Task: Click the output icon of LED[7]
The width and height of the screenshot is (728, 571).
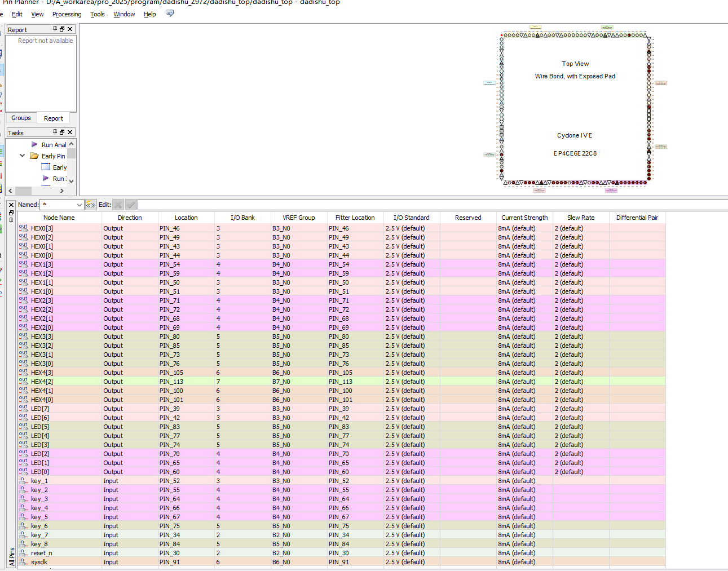Action: click(23, 408)
